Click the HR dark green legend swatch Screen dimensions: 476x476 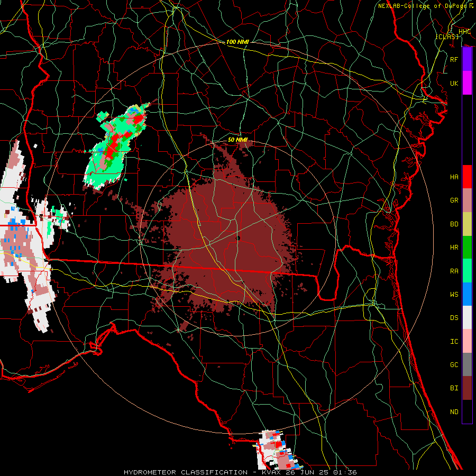coord(467,248)
